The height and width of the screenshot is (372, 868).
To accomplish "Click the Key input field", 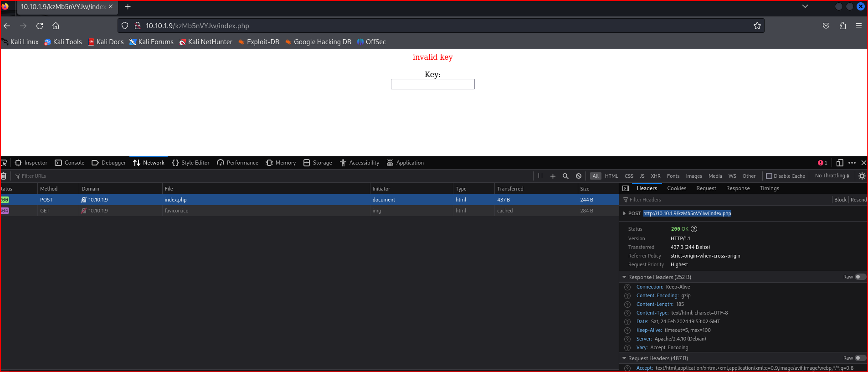I will pos(432,84).
